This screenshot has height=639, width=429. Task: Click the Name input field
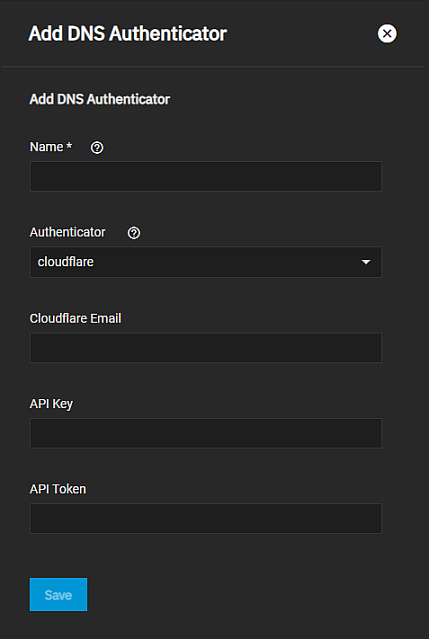206,176
